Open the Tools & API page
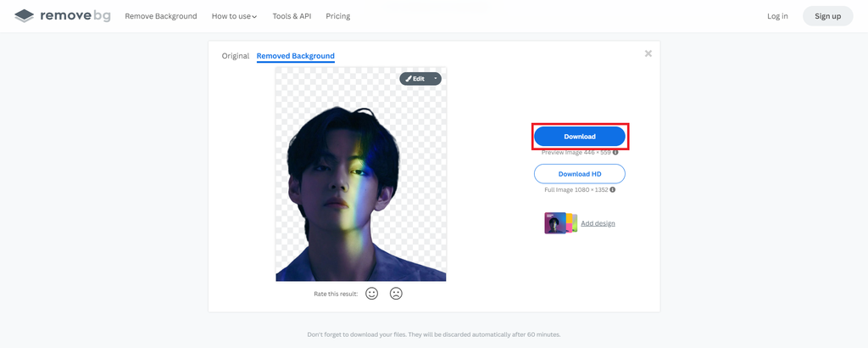This screenshot has height=348, width=868. point(292,16)
